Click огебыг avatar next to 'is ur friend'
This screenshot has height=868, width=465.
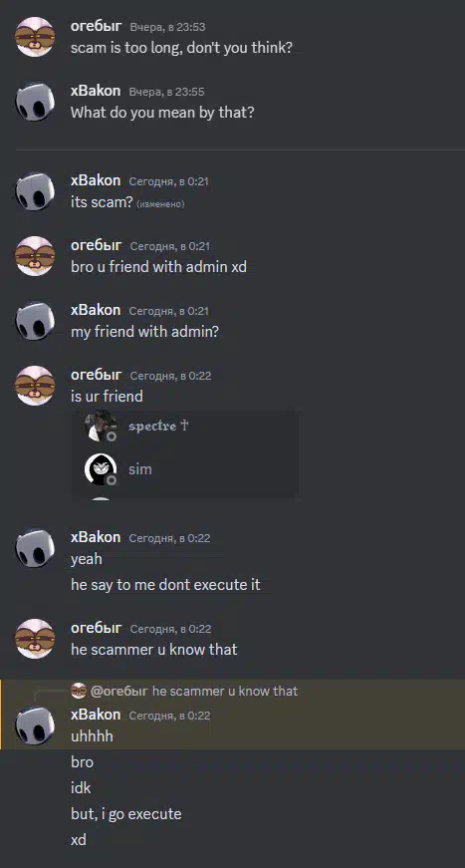35,386
